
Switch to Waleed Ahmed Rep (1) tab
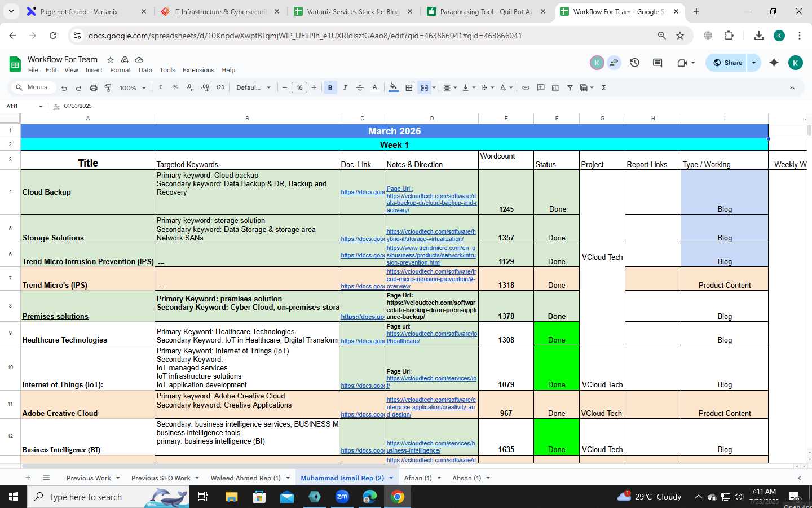245,478
